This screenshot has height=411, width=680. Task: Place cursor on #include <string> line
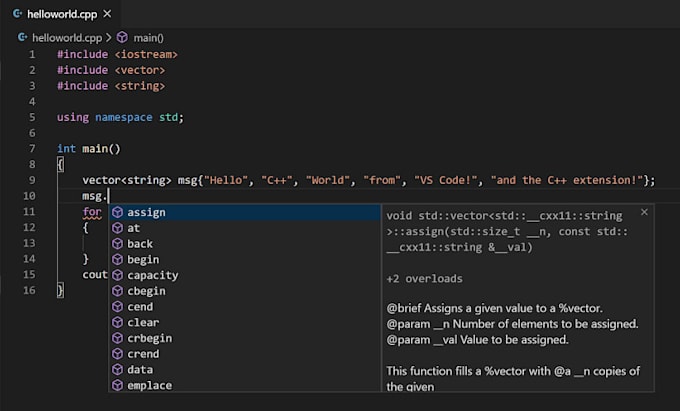pyautogui.click(x=111, y=86)
